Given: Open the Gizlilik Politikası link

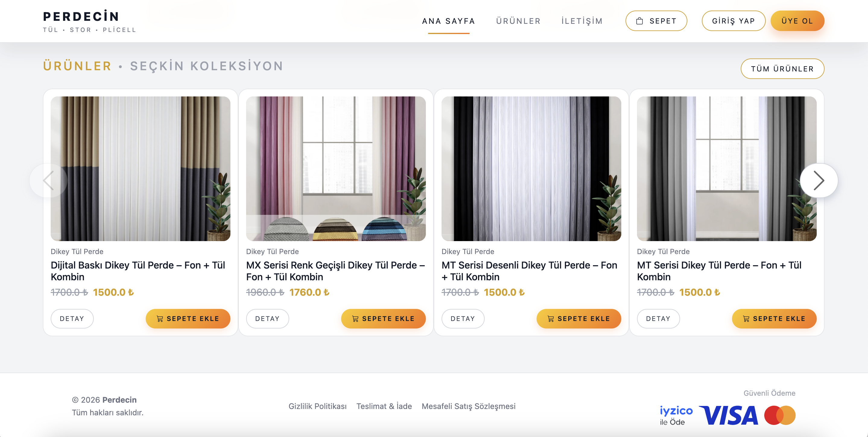Looking at the screenshot, I should pos(317,406).
